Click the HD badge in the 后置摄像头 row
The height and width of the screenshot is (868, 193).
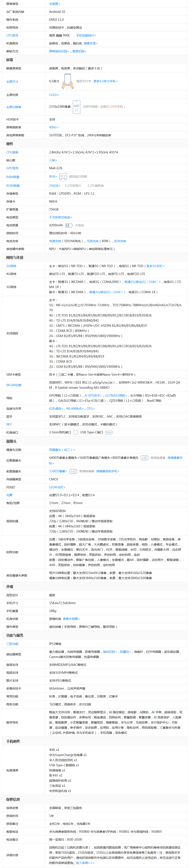(145, 458)
